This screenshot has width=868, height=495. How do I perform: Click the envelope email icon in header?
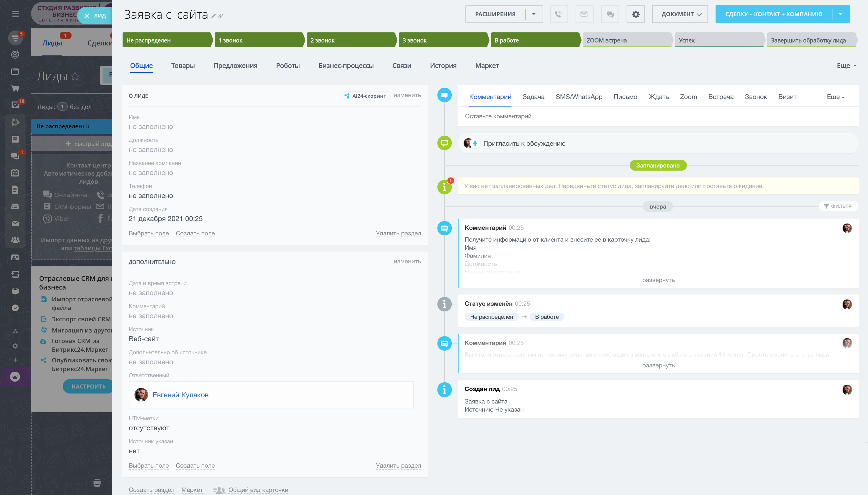[584, 14]
